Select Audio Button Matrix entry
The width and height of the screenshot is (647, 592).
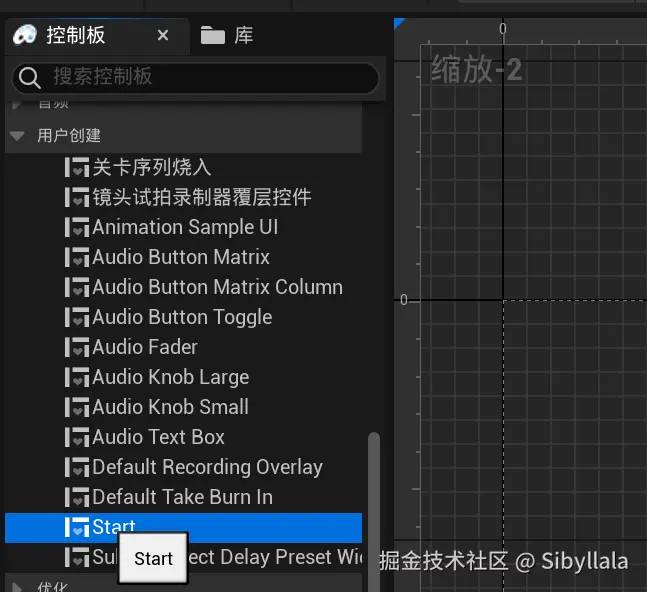pos(183,257)
